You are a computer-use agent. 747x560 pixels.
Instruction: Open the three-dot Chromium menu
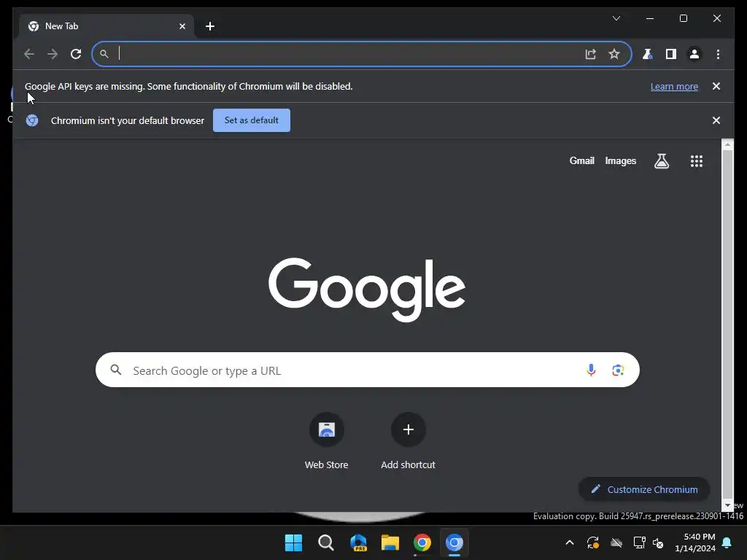[x=718, y=54]
